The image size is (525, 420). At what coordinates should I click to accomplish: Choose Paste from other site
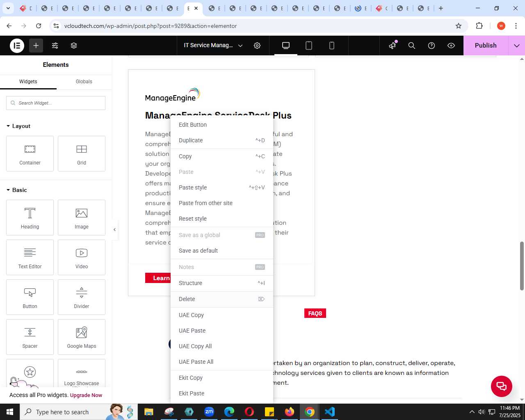221,203
